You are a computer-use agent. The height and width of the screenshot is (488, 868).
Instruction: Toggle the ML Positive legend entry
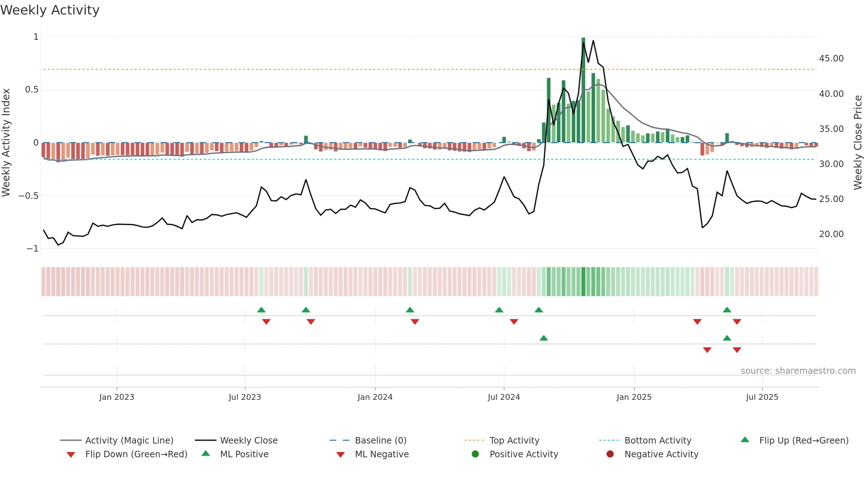(x=235, y=454)
